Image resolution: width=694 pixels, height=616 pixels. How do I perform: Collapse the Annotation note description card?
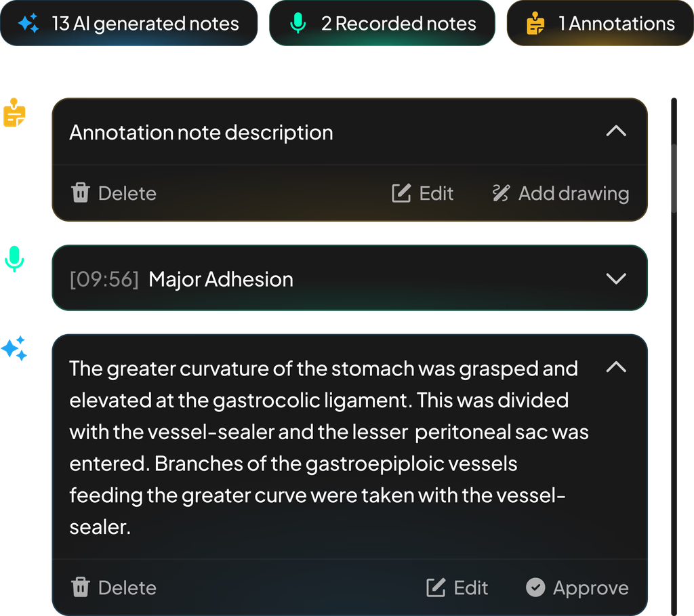pos(616,131)
